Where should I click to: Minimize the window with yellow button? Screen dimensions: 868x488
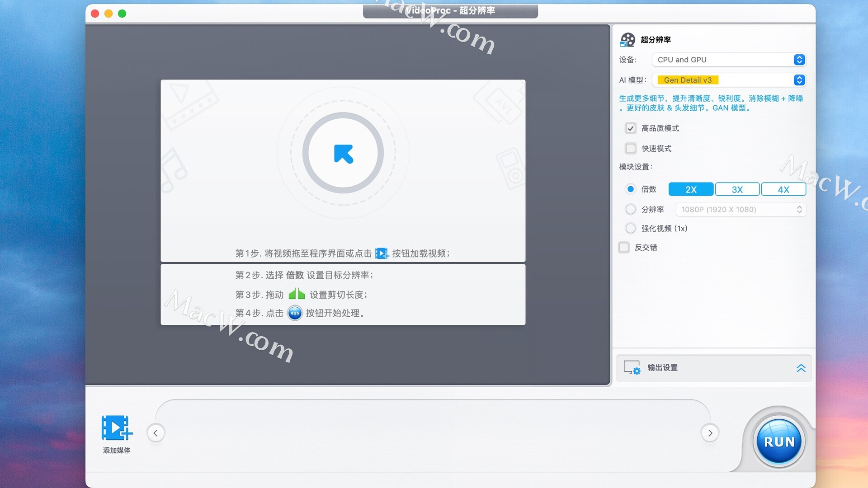point(108,14)
